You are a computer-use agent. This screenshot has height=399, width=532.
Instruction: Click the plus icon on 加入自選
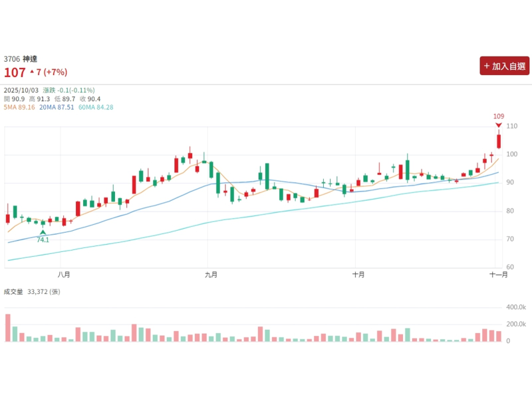(x=487, y=66)
